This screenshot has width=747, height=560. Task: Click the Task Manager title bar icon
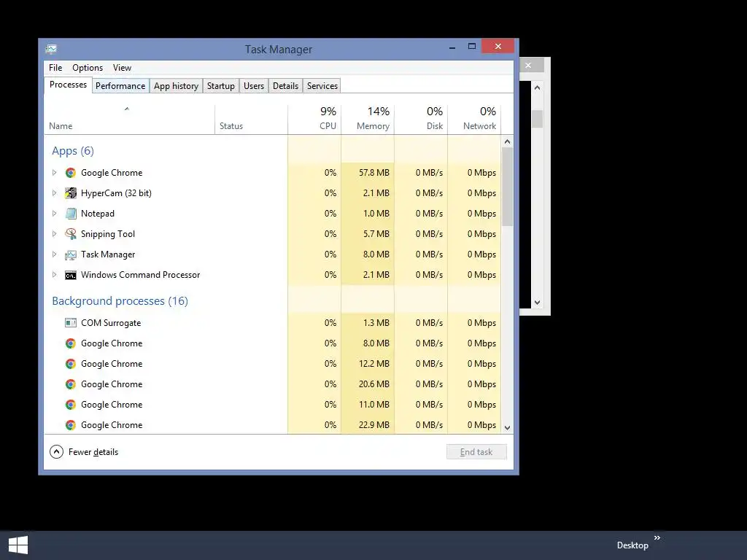pyautogui.click(x=51, y=49)
